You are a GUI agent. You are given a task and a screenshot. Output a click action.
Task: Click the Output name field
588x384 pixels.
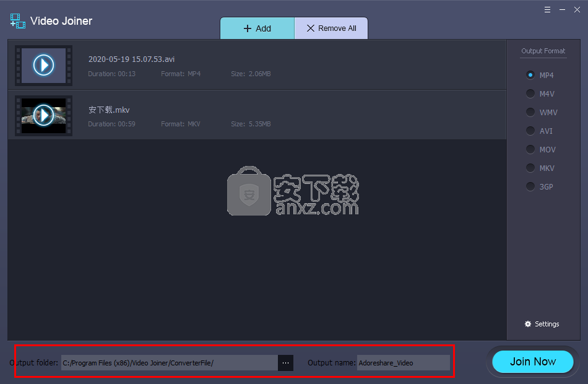point(404,363)
